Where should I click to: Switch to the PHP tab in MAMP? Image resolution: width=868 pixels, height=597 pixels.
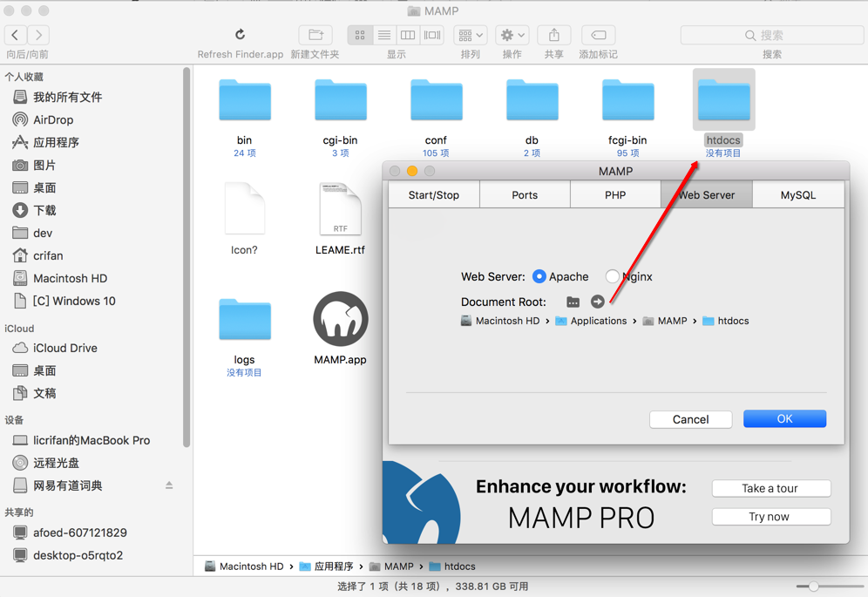click(x=615, y=195)
